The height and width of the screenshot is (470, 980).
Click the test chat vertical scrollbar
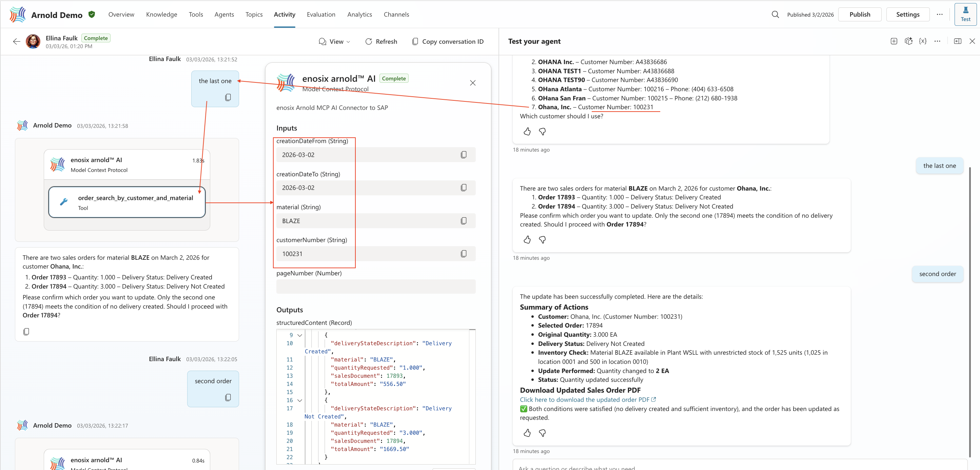coord(969,312)
